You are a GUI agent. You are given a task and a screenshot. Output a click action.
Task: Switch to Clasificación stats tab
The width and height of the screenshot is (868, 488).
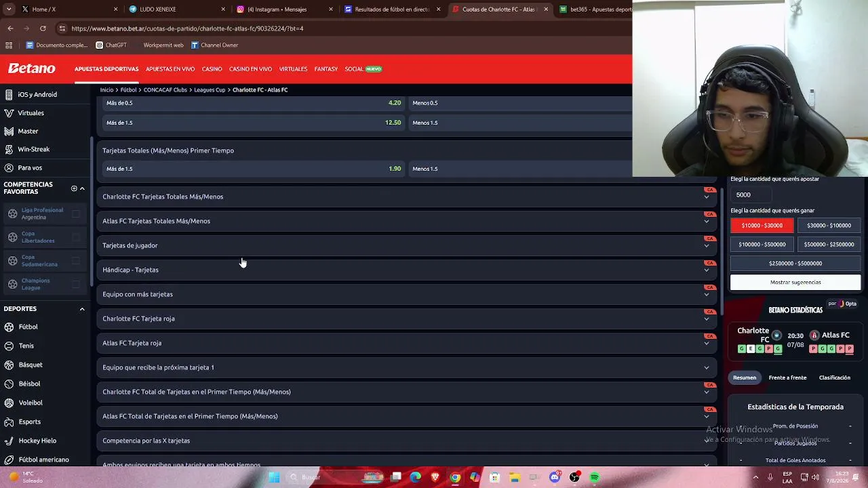click(834, 378)
